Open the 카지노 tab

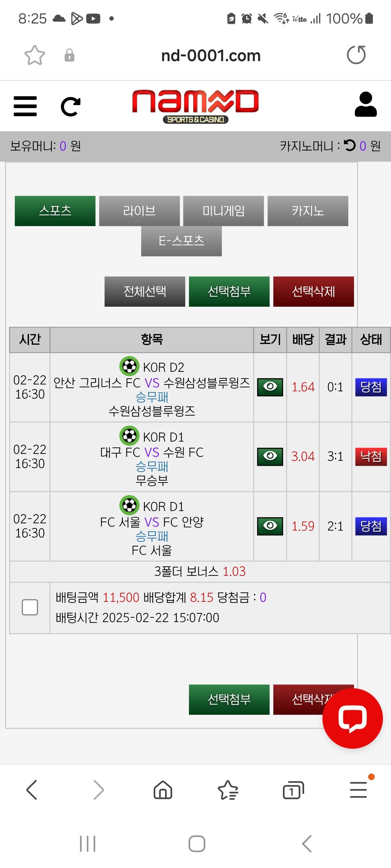point(308,211)
